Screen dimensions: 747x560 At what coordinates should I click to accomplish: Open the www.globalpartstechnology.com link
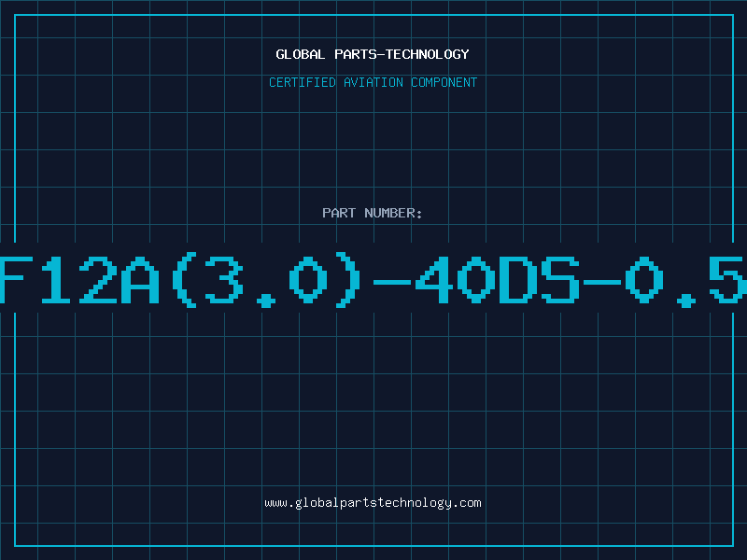pos(373,503)
